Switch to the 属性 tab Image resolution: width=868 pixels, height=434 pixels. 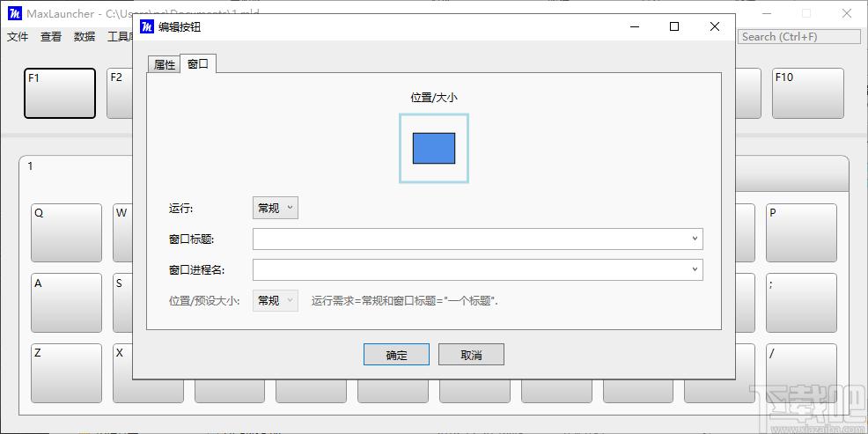tap(164, 64)
